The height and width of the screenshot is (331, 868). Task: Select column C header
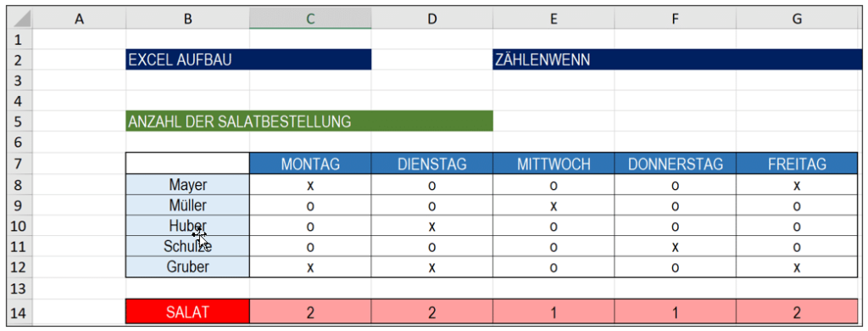tap(310, 19)
